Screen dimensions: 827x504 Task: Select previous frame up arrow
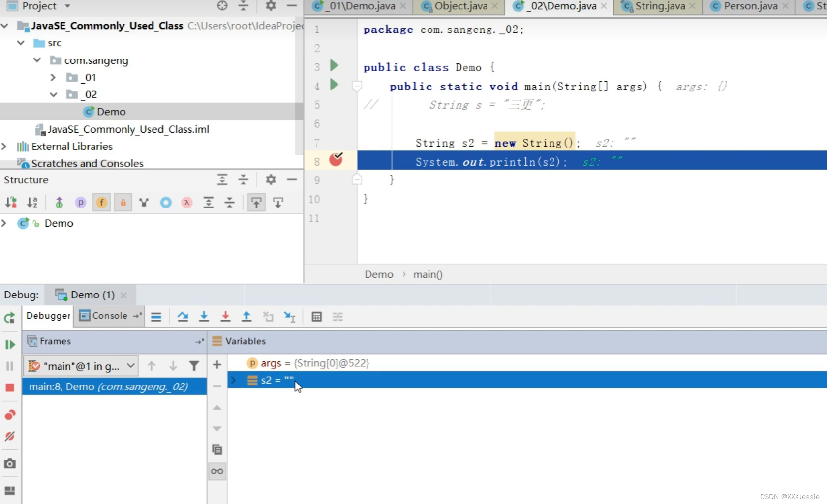click(152, 366)
